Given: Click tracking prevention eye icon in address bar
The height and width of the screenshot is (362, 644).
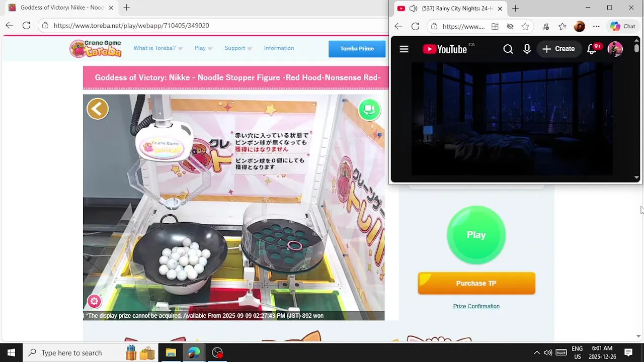Looking at the screenshot, I should pyautogui.click(x=510, y=26).
